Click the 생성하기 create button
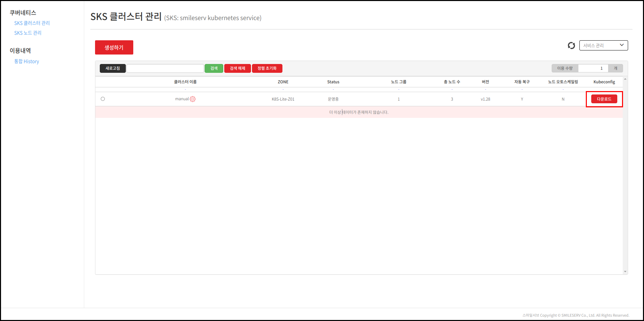The height and width of the screenshot is (321, 644). (x=114, y=47)
